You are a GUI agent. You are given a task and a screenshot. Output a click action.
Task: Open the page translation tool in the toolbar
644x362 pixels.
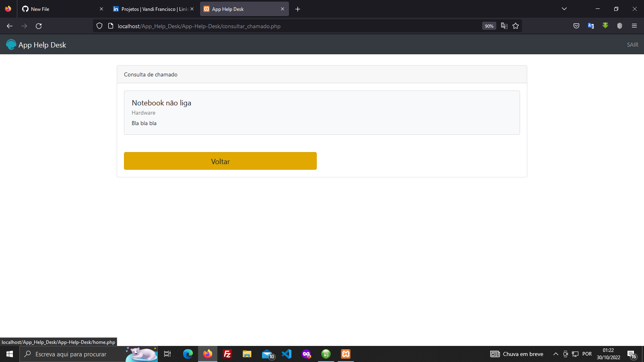pyautogui.click(x=590, y=26)
